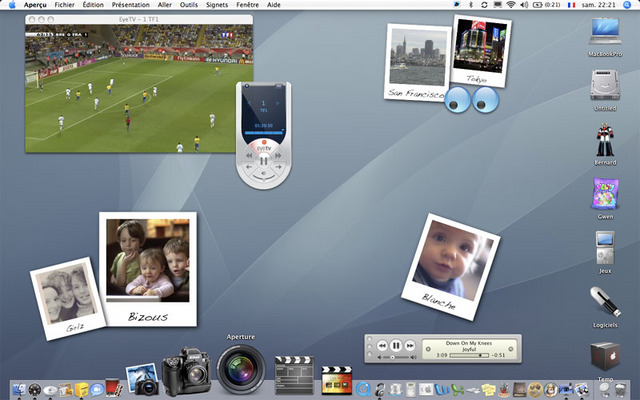
Task: Open Microsoft Word from the Dock
Action: (442, 389)
